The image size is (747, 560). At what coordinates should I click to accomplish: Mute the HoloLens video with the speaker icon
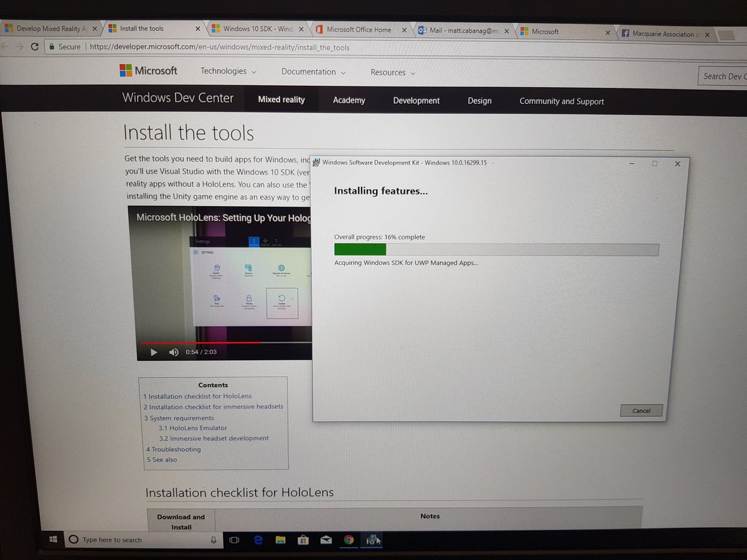(174, 352)
